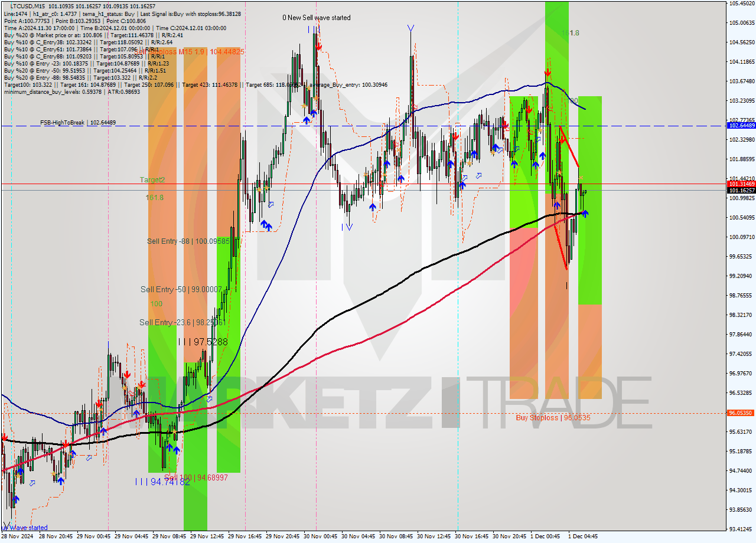Image resolution: width=756 pixels, height=543 pixels.
Task: Click the red 96.05350 price tag
Action: [741, 413]
